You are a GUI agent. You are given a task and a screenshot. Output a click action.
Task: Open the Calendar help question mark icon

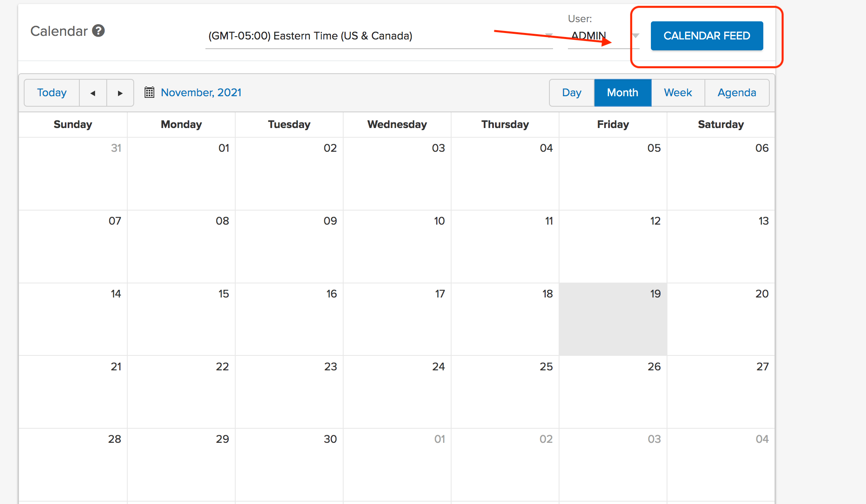click(x=98, y=31)
